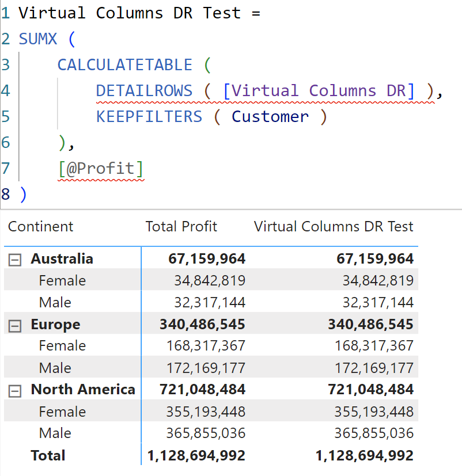The height and width of the screenshot is (476, 462).
Task: Select the Virtual Columns DR Test header
Action: tap(334, 226)
